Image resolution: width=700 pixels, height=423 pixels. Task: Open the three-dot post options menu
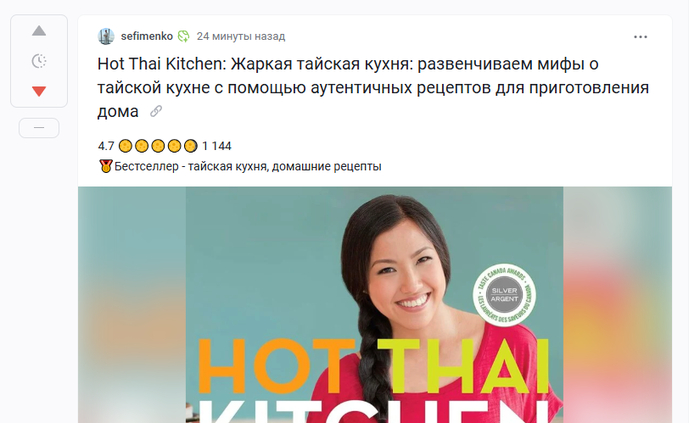[x=640, y=37]
